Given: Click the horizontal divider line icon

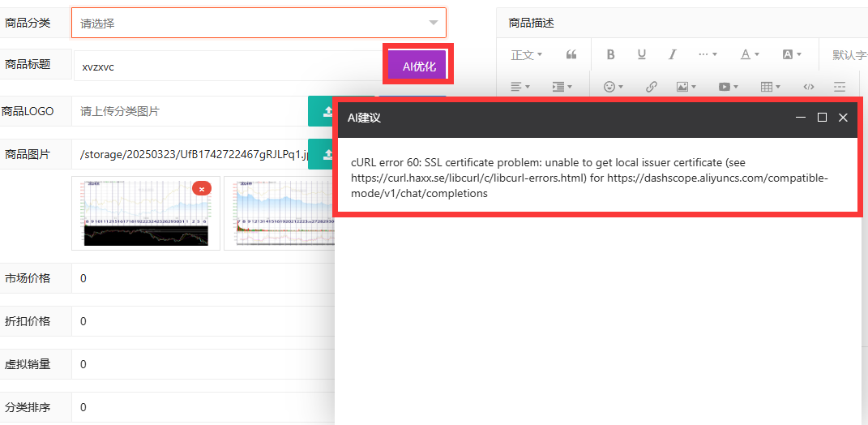Looking at the screenshot, I should [x=840, y=86].
